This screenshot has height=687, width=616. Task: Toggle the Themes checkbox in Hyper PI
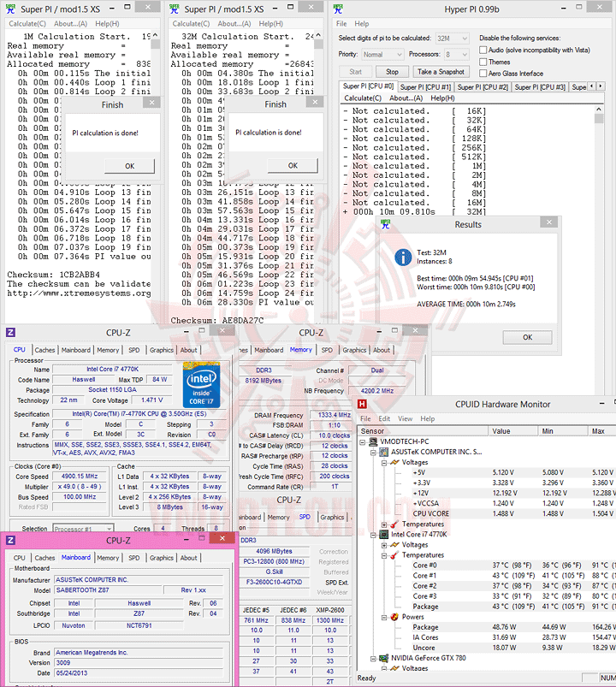click(483, 62)
